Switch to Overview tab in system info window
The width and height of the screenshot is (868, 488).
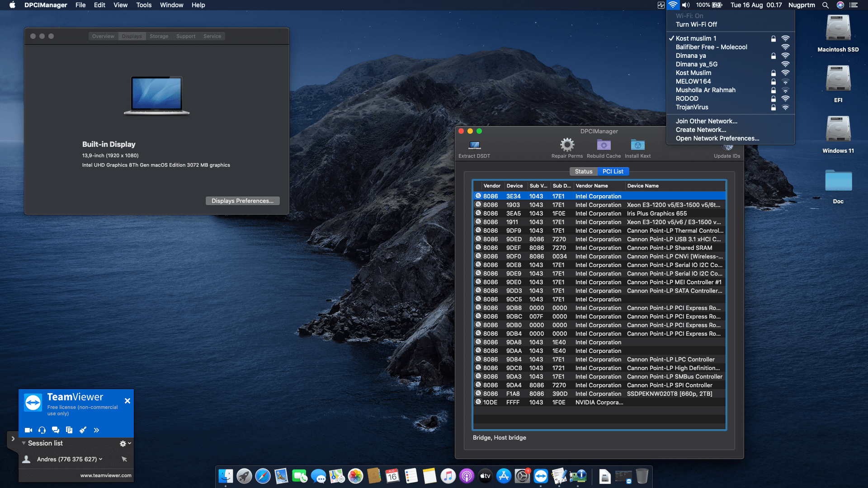pyautogui.click(x=103, y=36)
